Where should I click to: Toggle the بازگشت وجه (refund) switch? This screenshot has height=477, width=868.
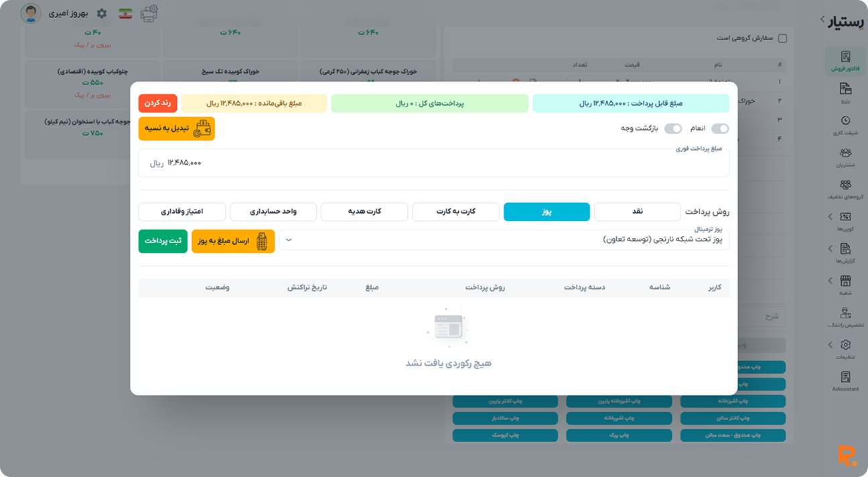673,129
